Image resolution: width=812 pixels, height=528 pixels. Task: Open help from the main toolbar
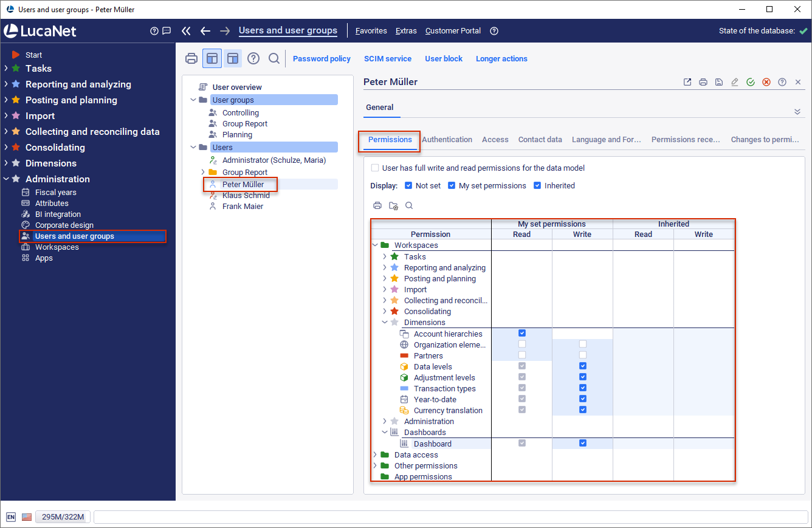(253, 59)
